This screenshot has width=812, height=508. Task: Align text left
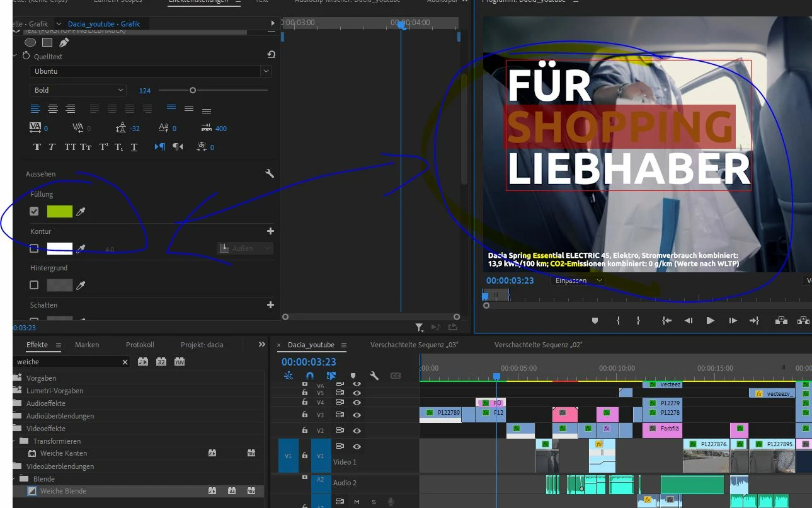[36, 108]
